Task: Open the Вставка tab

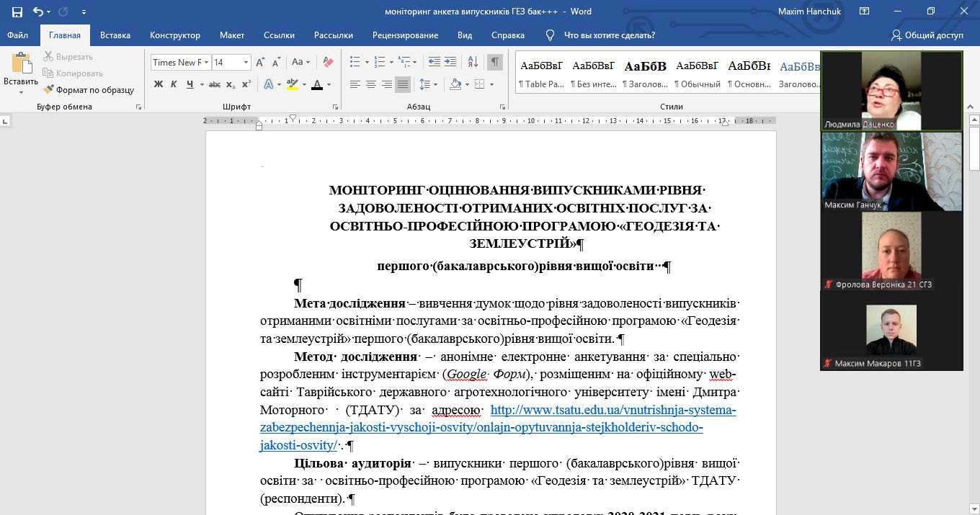Action: coord(115,35)
